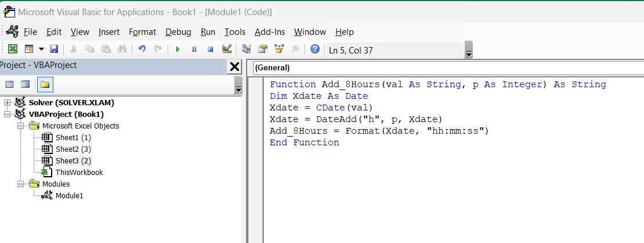Viewport: 644px width, 243px height.
Task: Save the workbook with floppy icon
Action: coord(54,49)
